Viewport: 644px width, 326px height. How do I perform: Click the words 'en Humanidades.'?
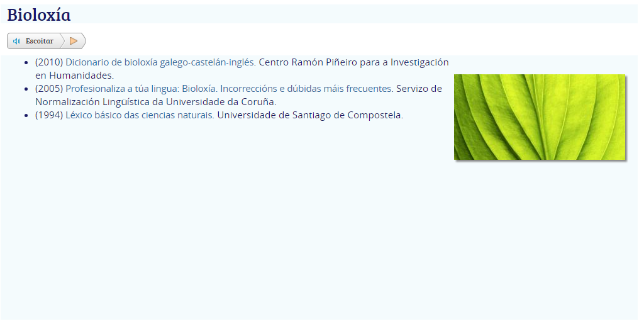coord(74,76)
